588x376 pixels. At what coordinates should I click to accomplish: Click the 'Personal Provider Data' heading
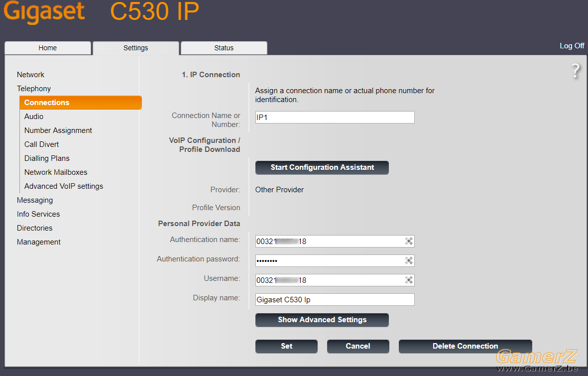(199, 224)
